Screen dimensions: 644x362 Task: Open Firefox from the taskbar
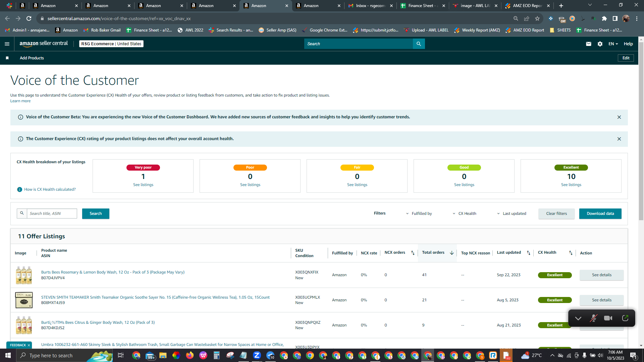tap(190, 355)
